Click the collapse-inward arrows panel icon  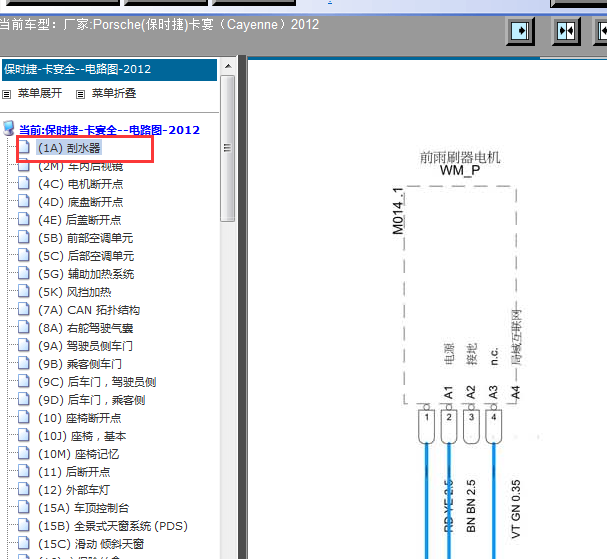[x=566, y=31]
